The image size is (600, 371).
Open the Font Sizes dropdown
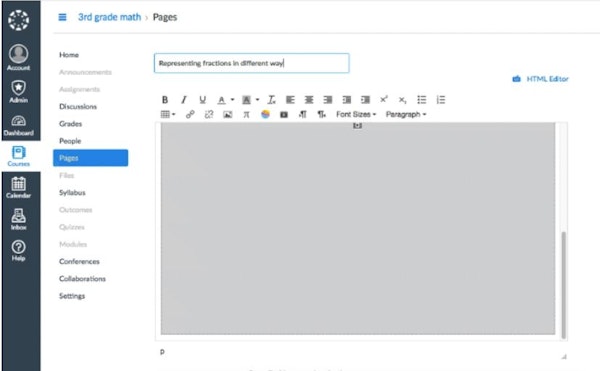(x=356, y=114)
